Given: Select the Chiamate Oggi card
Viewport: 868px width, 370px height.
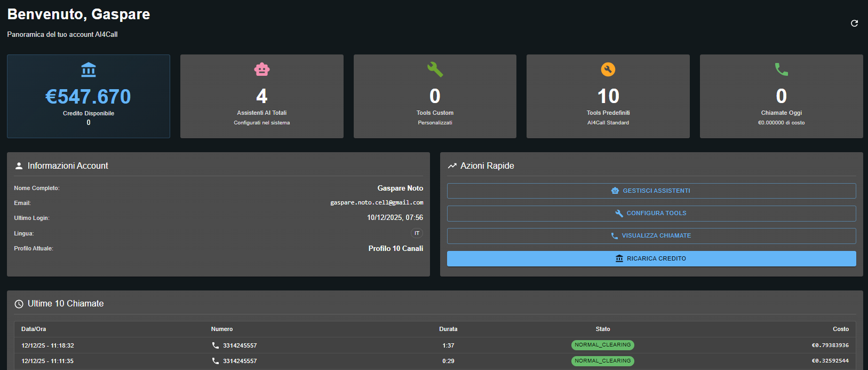Looking at the screenshot, I should pyautogui.click(x=782, y=96).
